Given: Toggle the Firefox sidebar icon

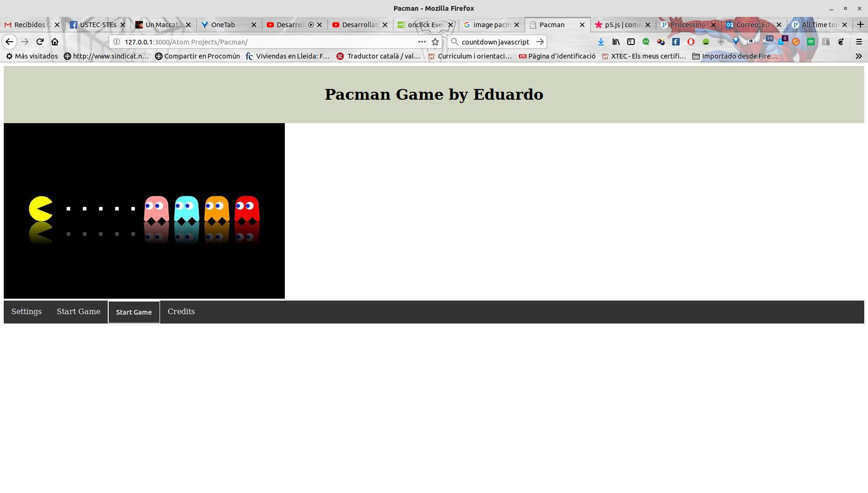Looking at the screenshot, I should click(631, 42).
